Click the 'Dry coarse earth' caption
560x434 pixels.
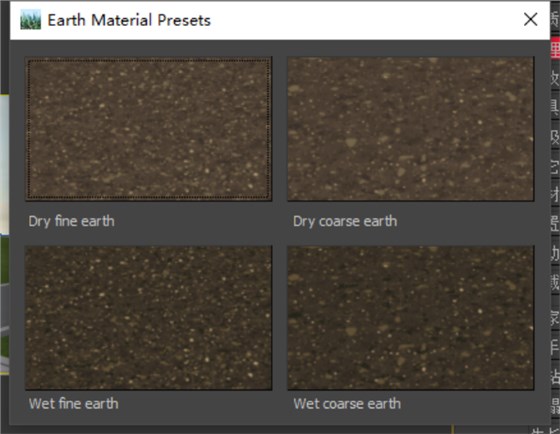click(x=345, y=221)
